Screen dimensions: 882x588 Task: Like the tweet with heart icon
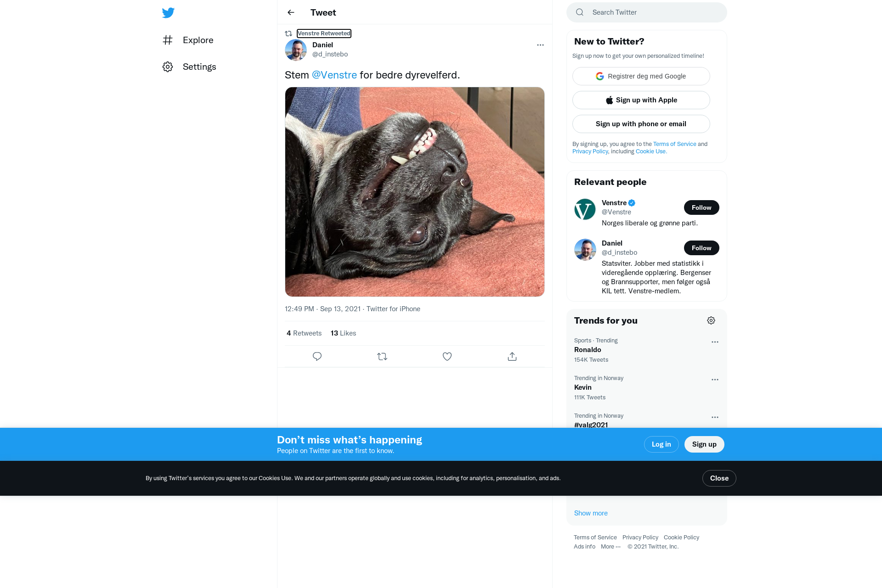pyautogui.click(x=447, y=356)
